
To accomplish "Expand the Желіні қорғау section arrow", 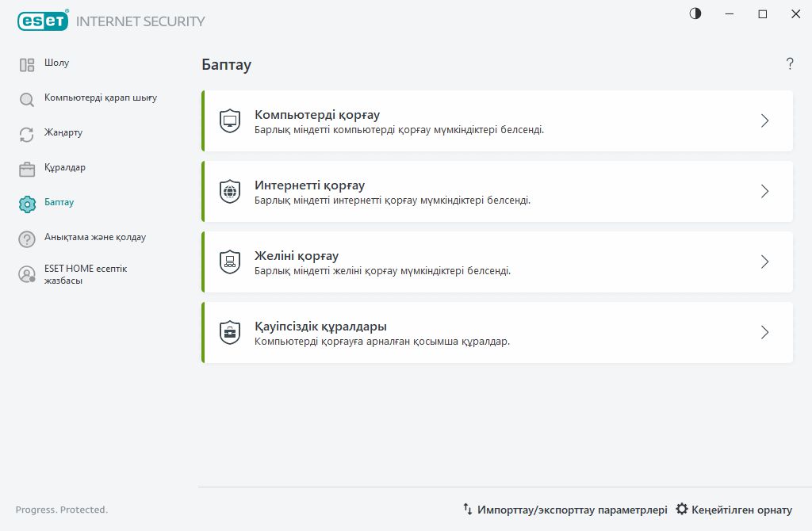I will pyautogui.click(x=764, y=262).
